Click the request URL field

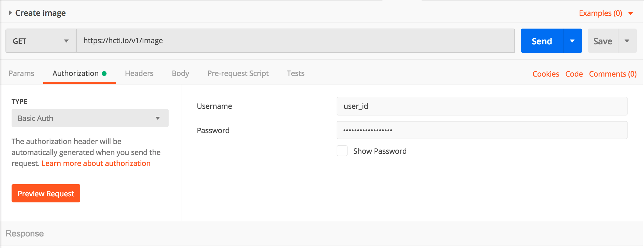pyautogui.click(x=295, y=41)
